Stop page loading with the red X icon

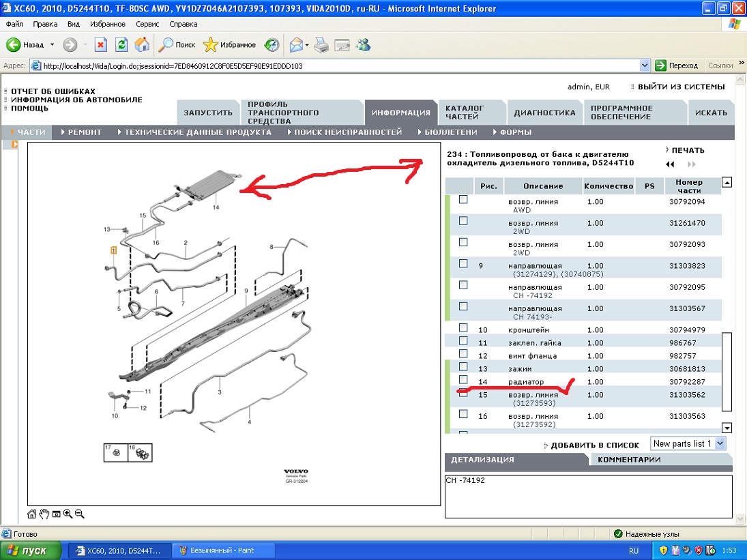(x=100, y=45)
